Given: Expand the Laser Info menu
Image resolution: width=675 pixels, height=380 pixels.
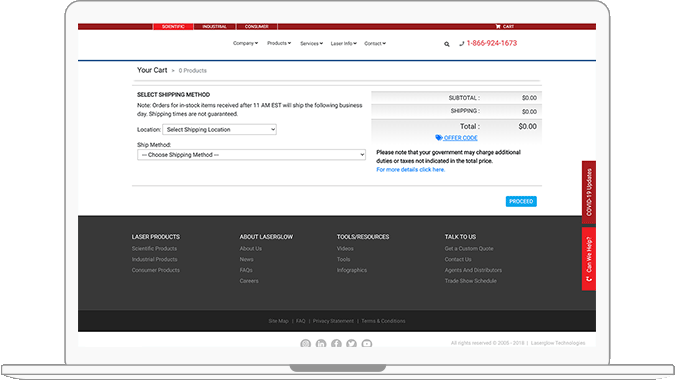Looking at the screenshot, I should click(344, 43).
